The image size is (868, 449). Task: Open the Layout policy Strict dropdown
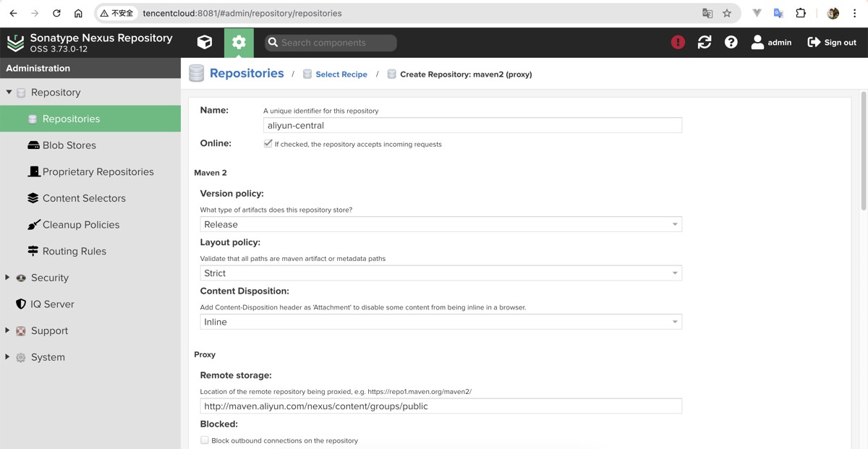click(441, 273)
